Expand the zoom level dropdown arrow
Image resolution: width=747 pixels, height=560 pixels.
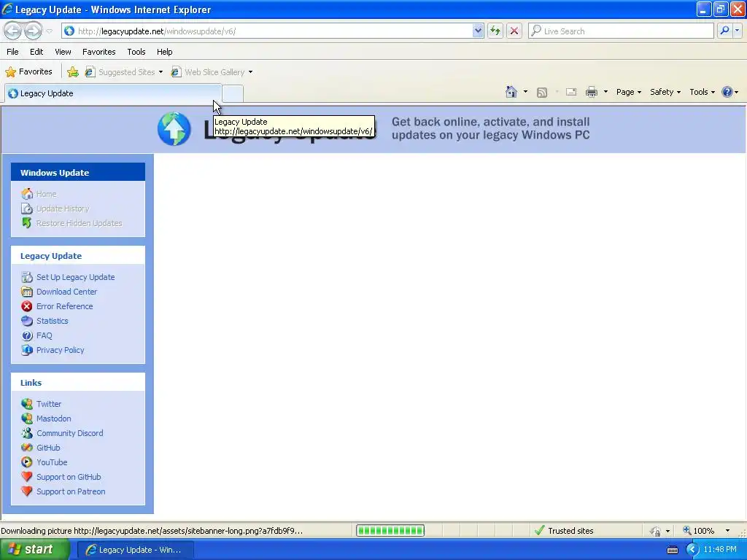(x=727, y=531)
